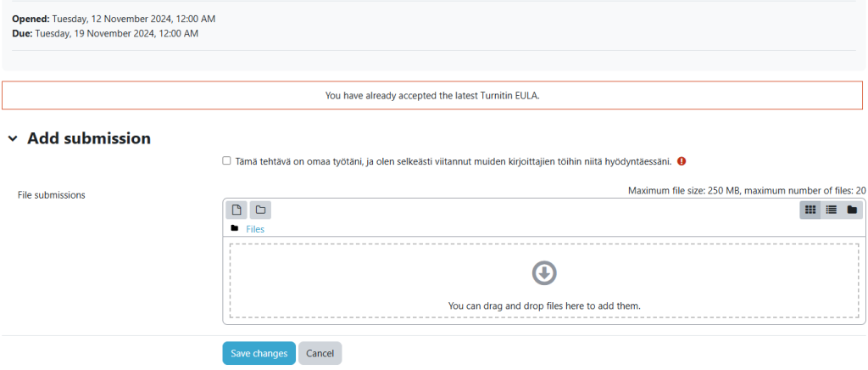
Task: Click the maximum file size information text
Action: coord(748,191)
